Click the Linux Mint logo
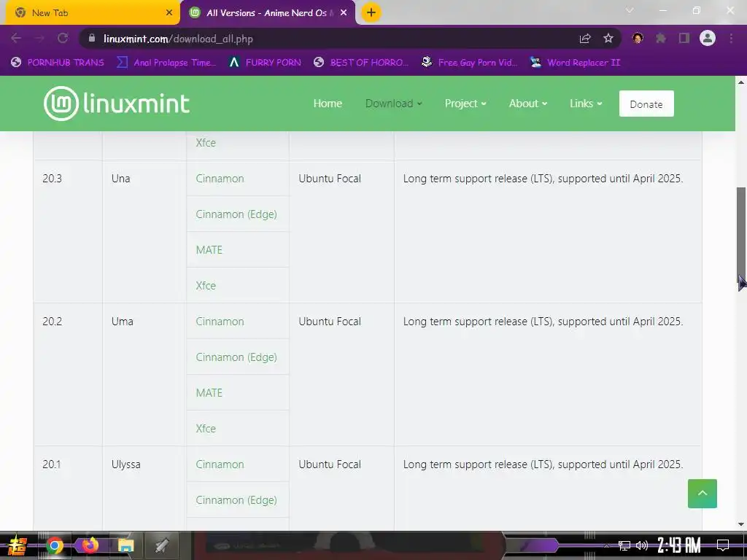747x560 pixels. pyautogui.click(x=117, y=104)
